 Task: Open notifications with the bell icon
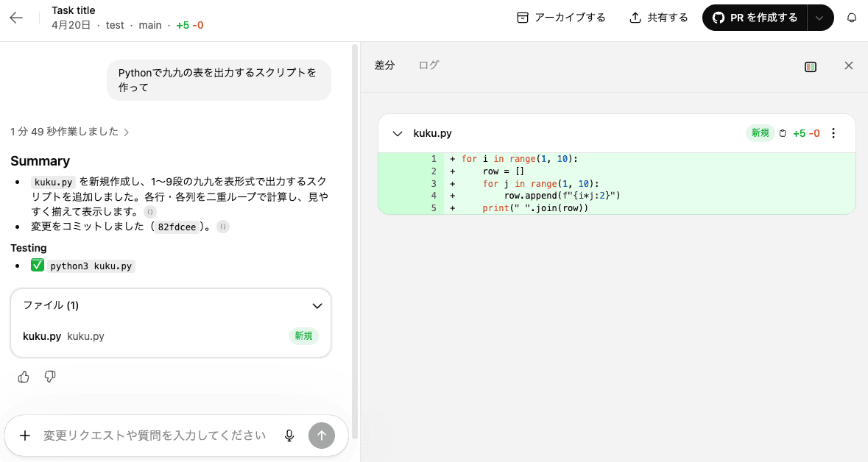852,18
